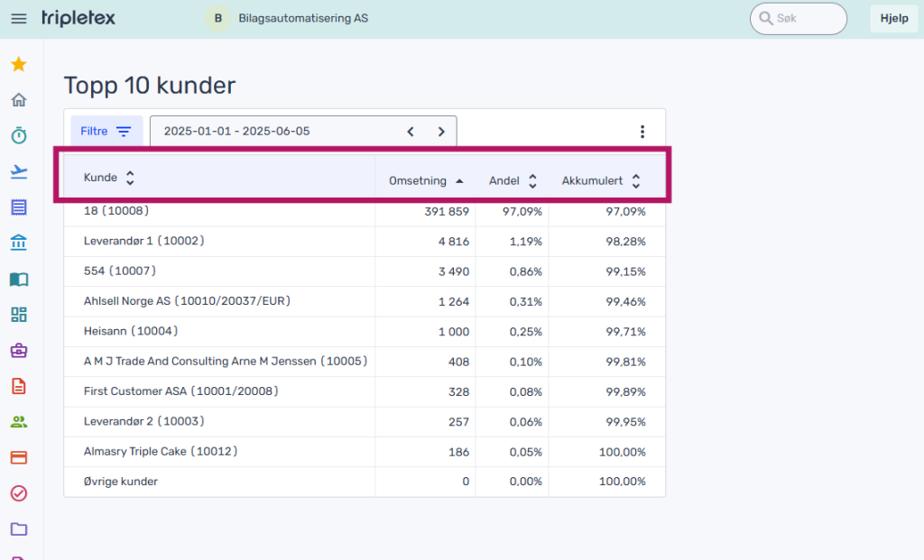Open the Hjelp help button
The image size is (924, 560).
[894, 18]
